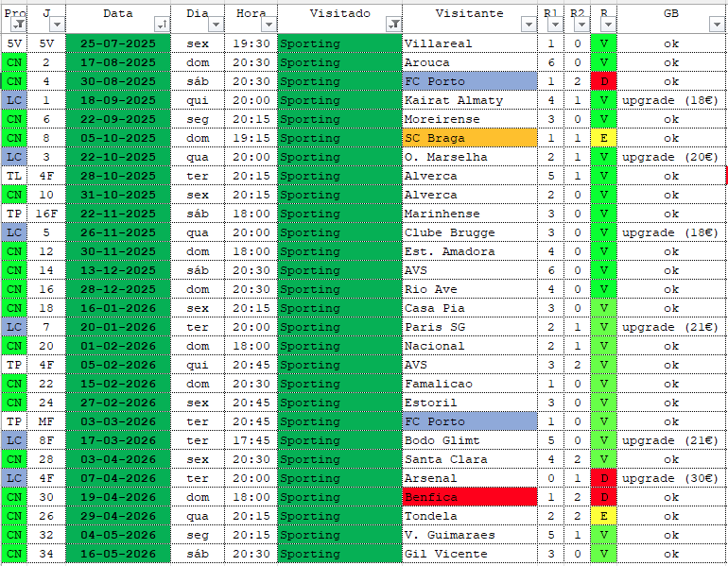
Task: Select the Santa Clara visitor cell
Action: point(469,460)
